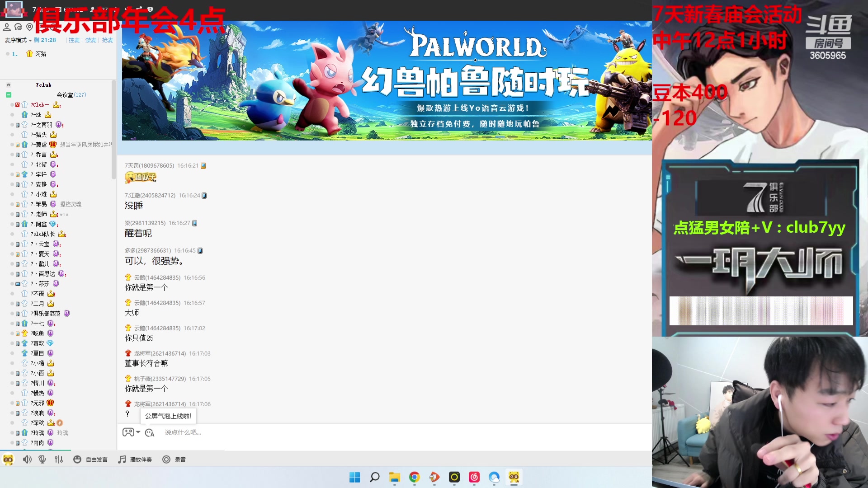Screen dimensions: 868x488
Task: Click the shirt icon beside 7.宇轩
Action: coord(25,174)
